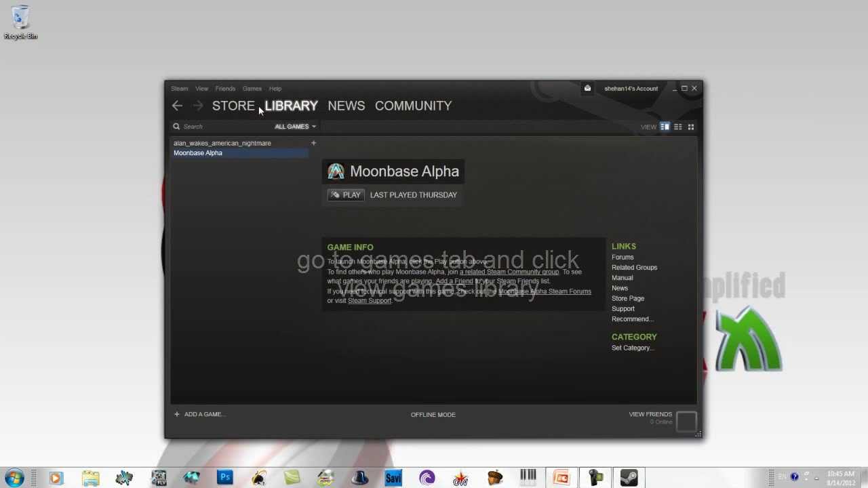Viewport: 868px width, 488px height.
Task: Click the Steam window resize grip corner
Action: pos(698,434)
